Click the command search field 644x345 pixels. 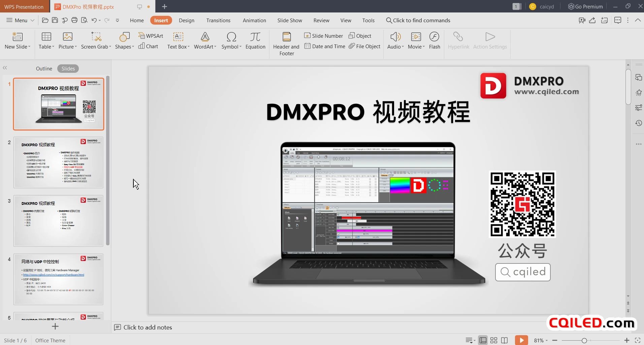coord(418,20)
